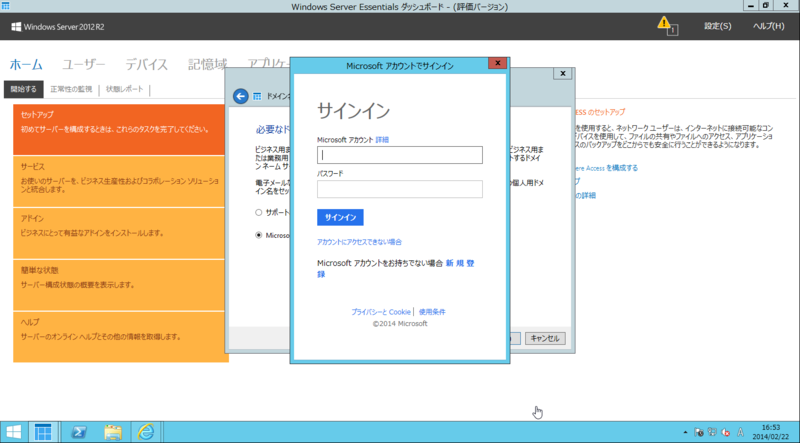This screenshot has height=443, width=800.
Task: Open File Explorer from the taskbar
Action: [x=113, y=432]
